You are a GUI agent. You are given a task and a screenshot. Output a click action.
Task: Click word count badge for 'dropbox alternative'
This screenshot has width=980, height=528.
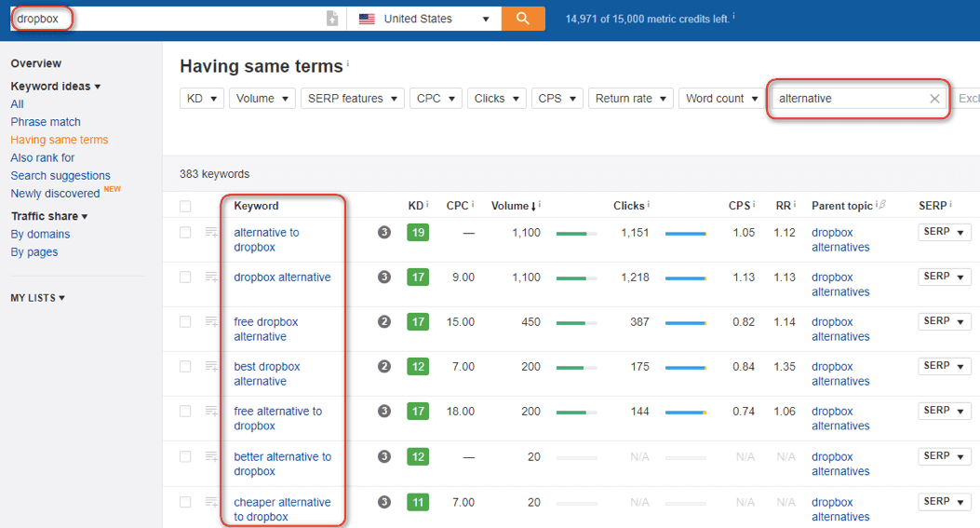click(x=384, y=278)
